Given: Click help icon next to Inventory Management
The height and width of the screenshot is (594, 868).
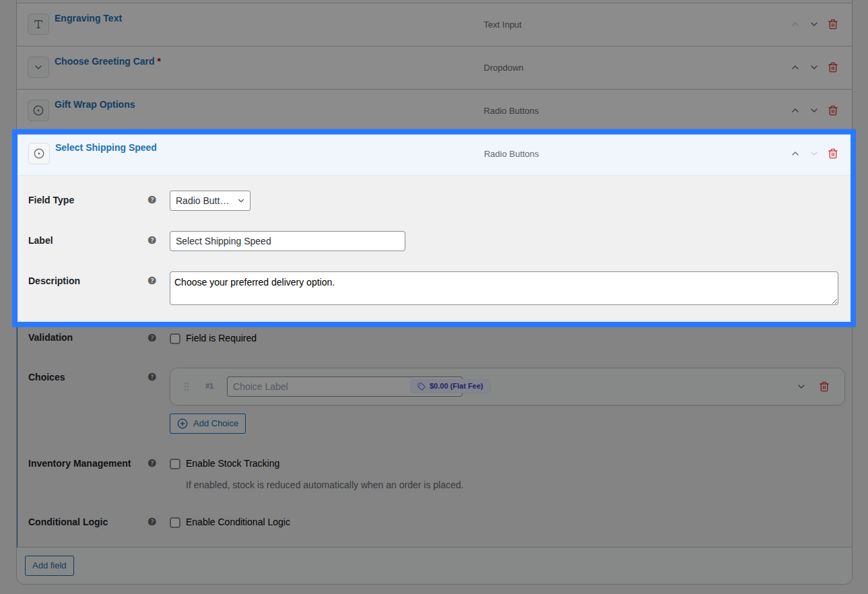Looking at the screenshot, I should pos(152,463).
